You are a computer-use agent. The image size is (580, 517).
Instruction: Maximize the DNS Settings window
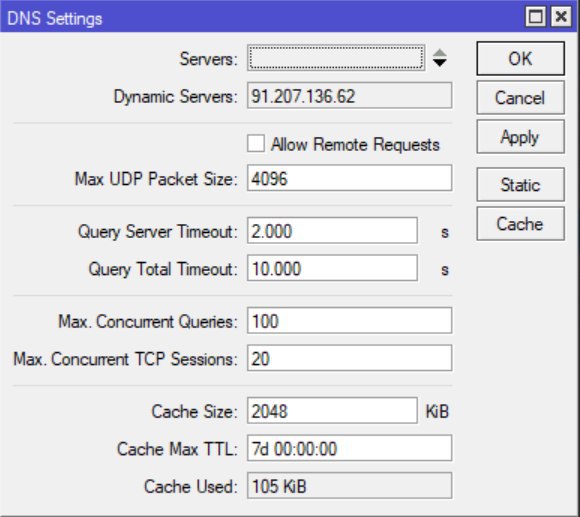click(x=536, y=17)
